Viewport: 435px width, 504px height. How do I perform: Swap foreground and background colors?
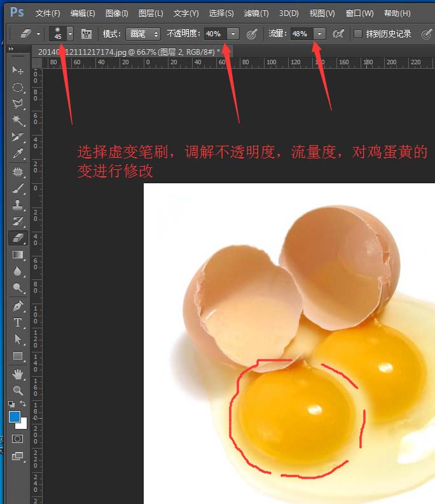tap(23, 403)
